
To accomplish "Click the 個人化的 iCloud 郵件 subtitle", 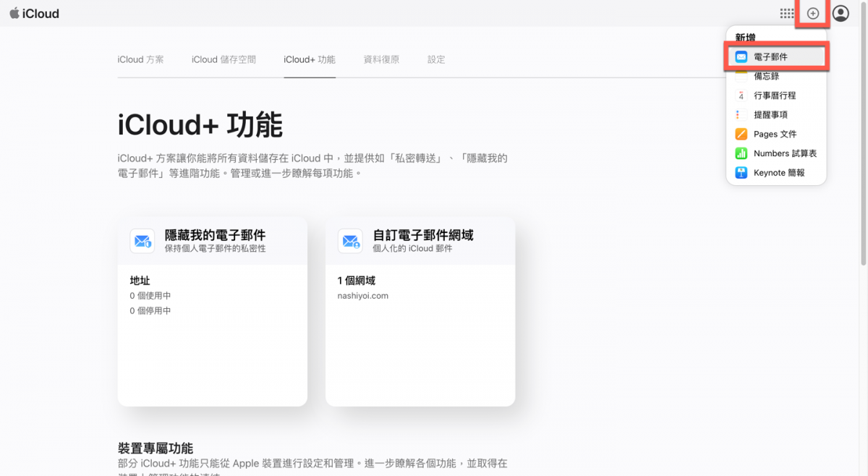I will pyautogui.click(x=412, y=248).
